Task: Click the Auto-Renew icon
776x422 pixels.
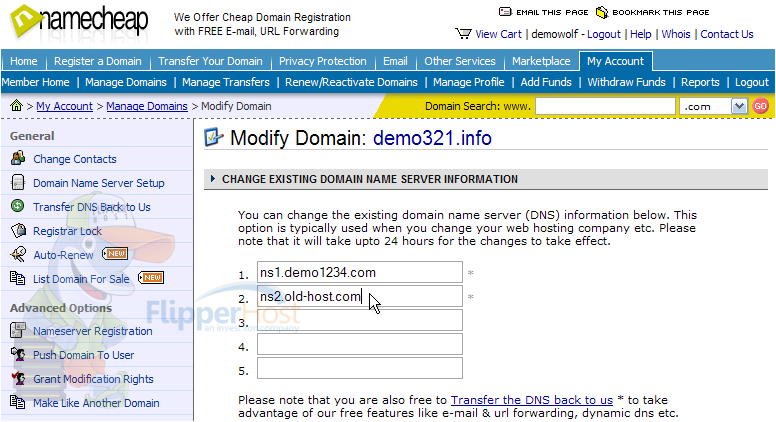Action: [x=18, y=254]
